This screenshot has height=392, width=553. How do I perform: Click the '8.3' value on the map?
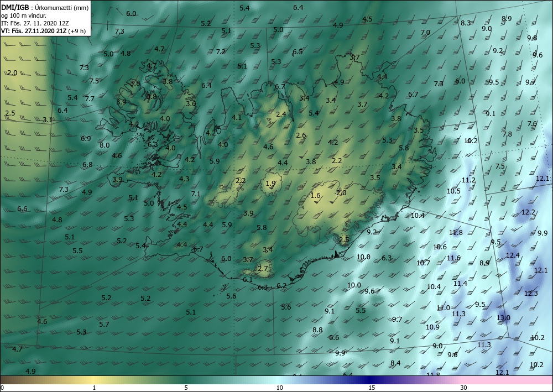466,23
